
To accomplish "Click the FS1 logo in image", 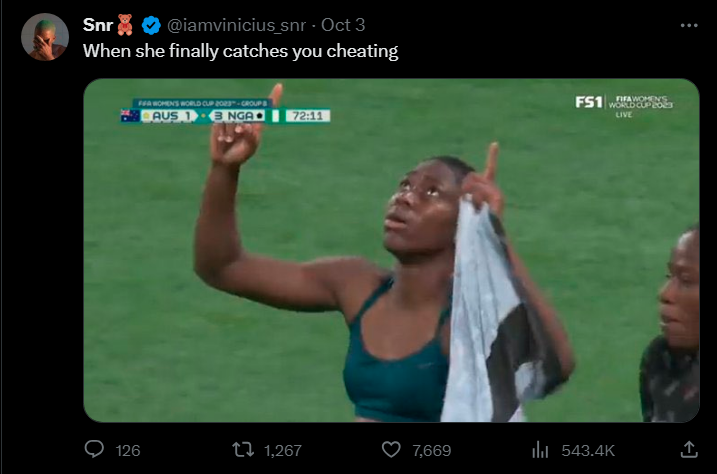I will tap(589, 102).
